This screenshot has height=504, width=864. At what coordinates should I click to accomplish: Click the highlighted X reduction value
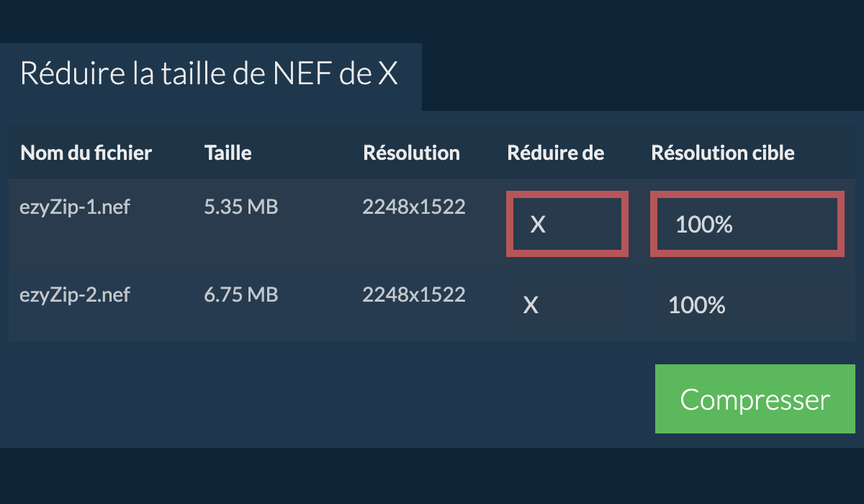536,224
